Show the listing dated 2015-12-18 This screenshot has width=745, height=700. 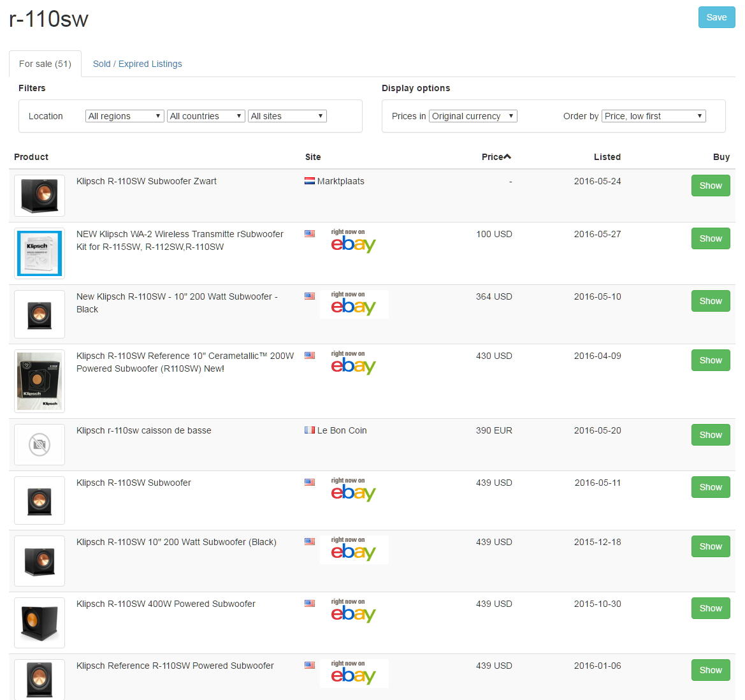point(711,546)
